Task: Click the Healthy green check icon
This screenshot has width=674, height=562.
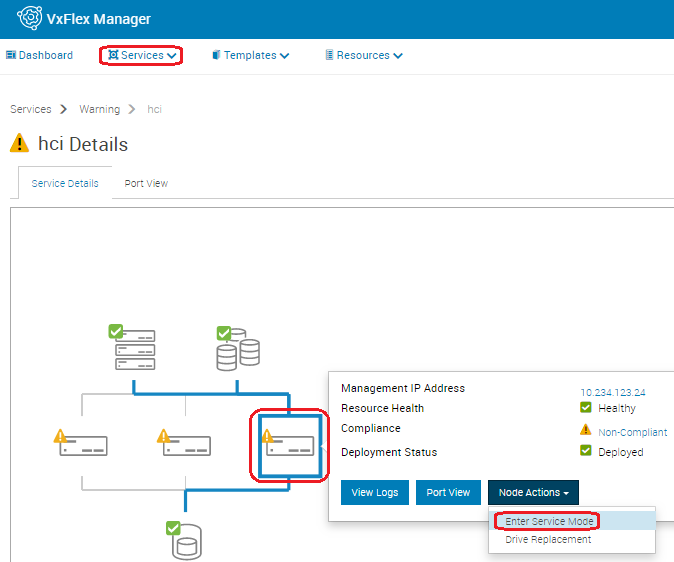Action: (x=586, y=407)
